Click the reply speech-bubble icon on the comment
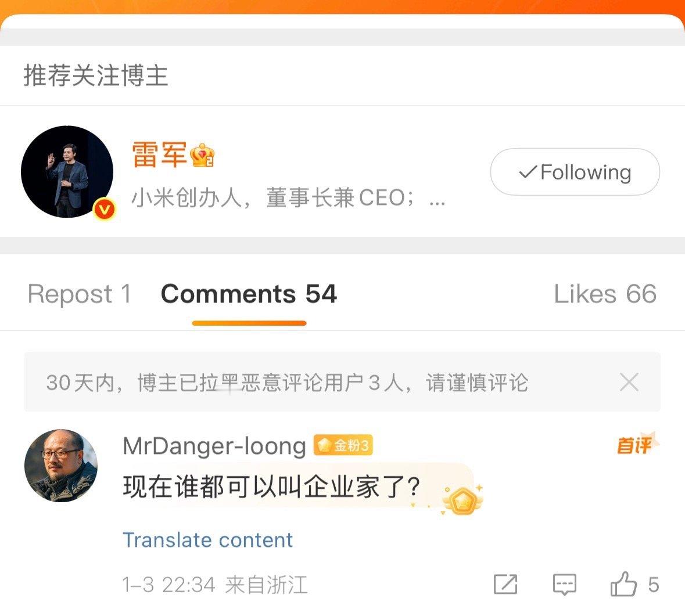Screen dimensions: 685x616 coord(564,586)
